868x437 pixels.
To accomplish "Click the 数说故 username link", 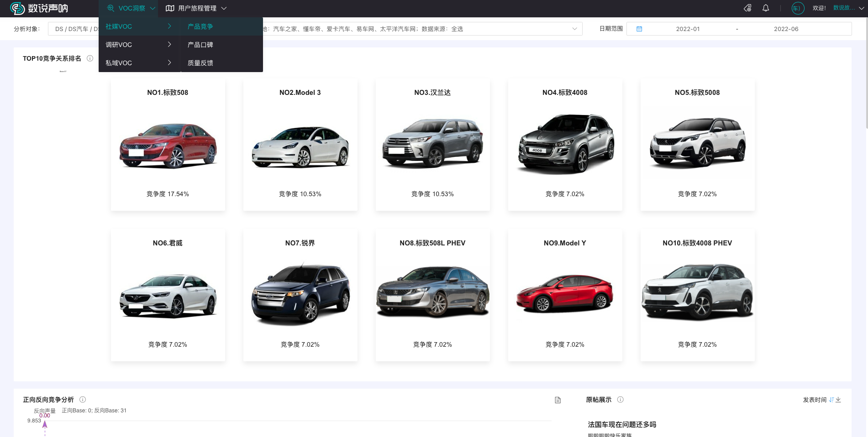I will click(844, 8).
